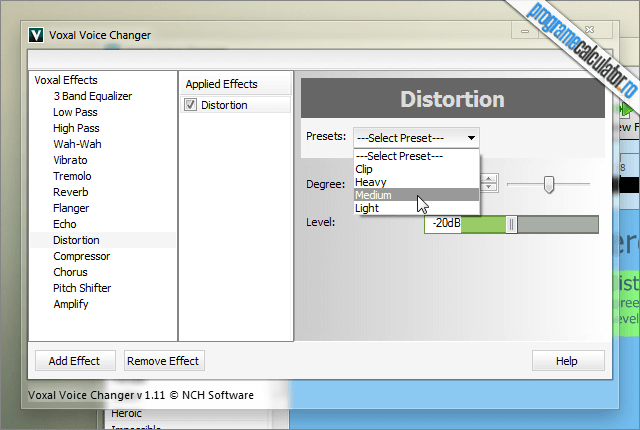The height and width of the screenshot is (430, 640).
Task: Click the Degree slider thumb
Action: click(549, 184)
